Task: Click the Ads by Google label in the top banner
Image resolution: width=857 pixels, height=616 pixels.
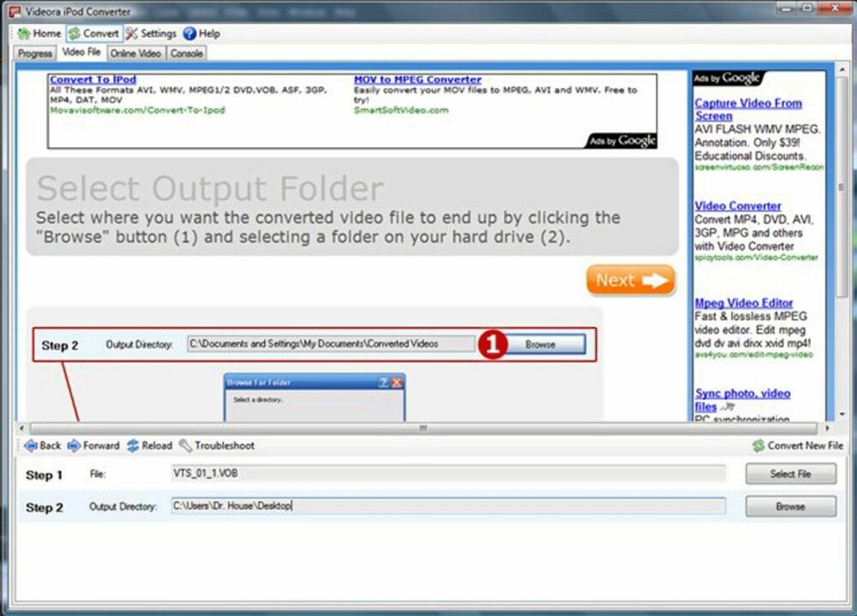Action: [622, 141]
